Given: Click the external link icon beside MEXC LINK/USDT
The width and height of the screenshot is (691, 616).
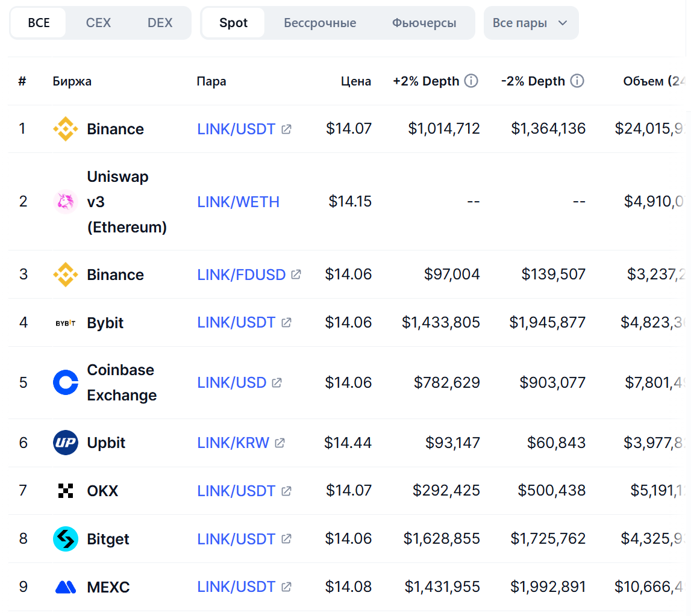Looking at the screenshot, I should (x=286, y=587).
